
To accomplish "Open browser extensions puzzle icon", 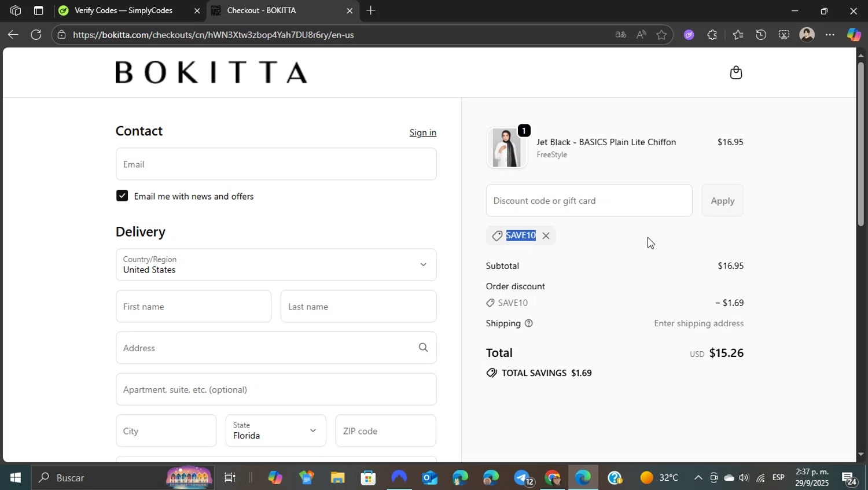I will tap(712, 35).
